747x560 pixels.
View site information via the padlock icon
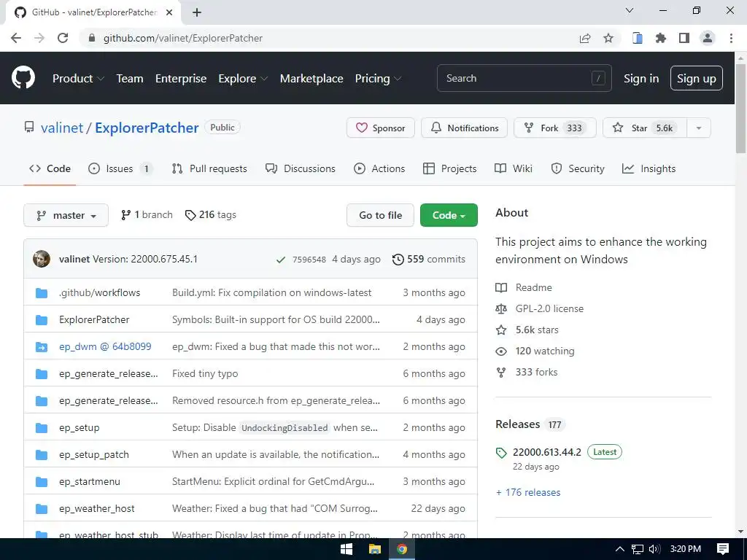(92, 38)
